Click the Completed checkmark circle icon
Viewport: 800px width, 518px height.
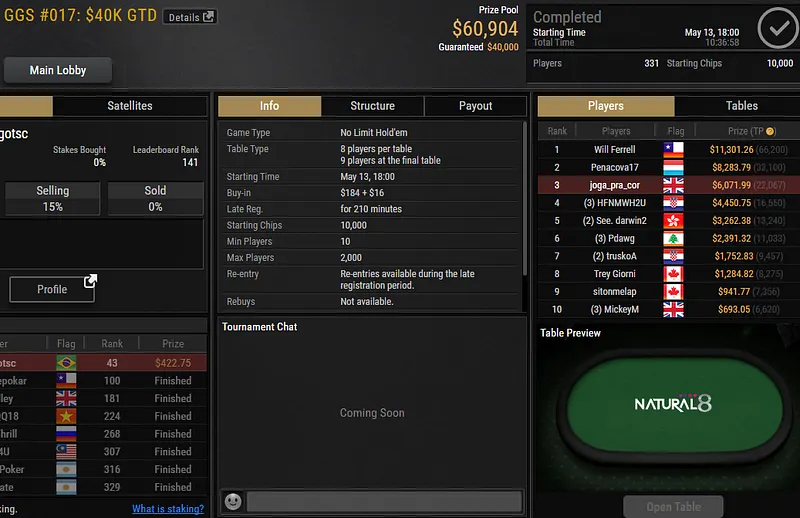click(x=778, y=28)
